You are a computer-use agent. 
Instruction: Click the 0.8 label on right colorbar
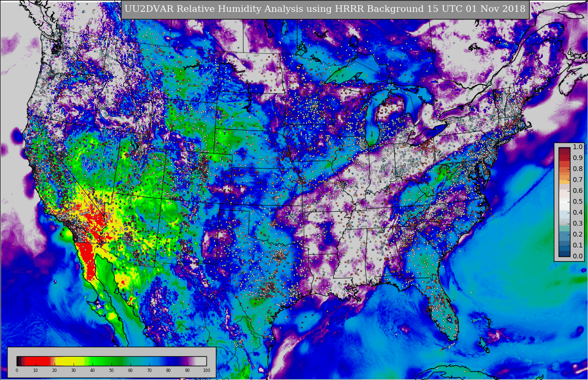(x=578, y=169)
